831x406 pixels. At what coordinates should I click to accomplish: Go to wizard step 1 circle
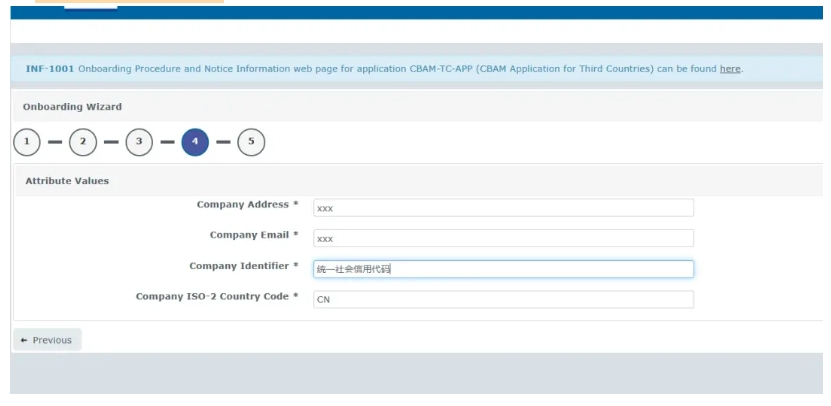(27, 143)
